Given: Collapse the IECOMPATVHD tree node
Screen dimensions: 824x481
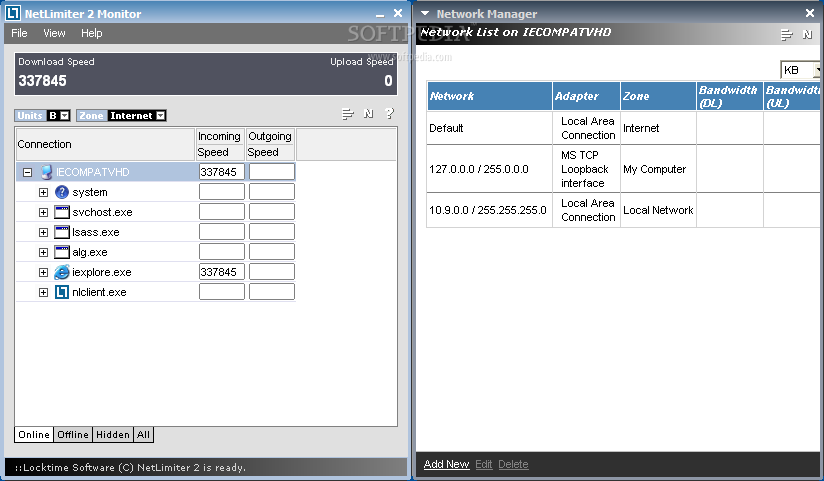Looking at the screenshot, I should coord(27,172).
